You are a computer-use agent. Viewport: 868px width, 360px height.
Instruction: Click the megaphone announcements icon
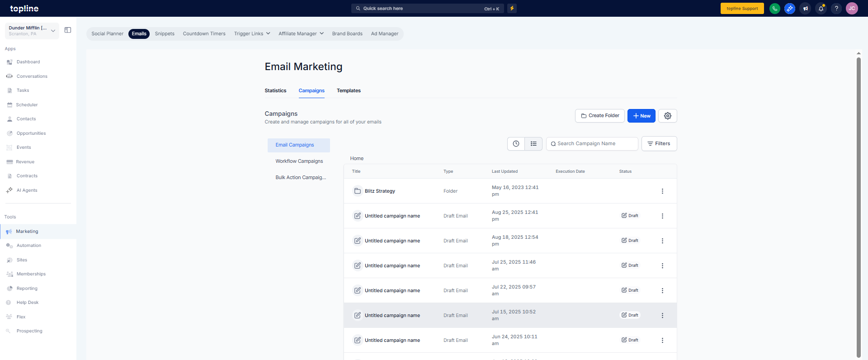(x=805, y=9)
